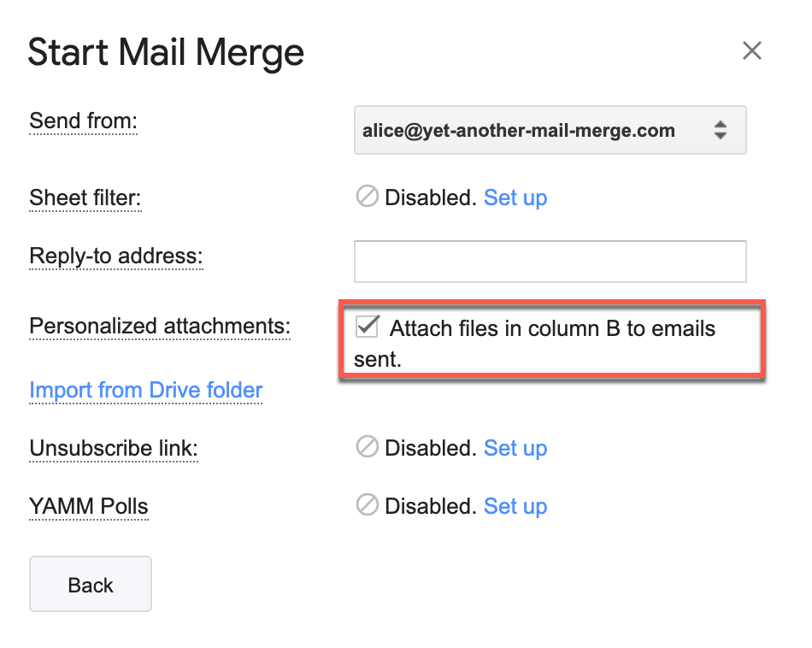
Task: Click the disabled icon beside Unsubscribe link
Action: coord(366,446)
